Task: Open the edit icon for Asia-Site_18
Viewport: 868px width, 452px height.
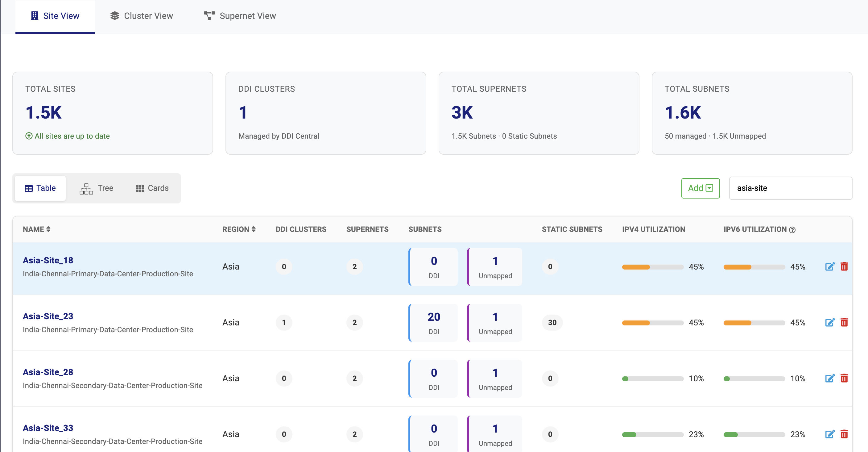Action: pos(830,266)
